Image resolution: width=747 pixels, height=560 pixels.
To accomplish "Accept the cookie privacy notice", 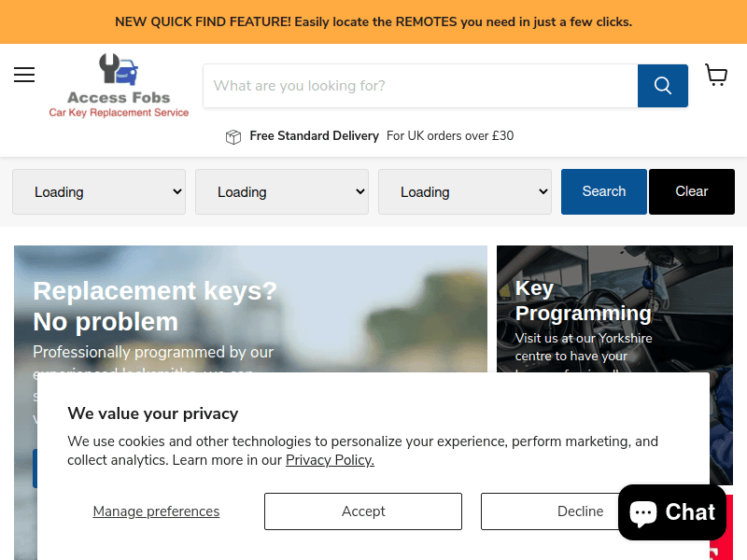I will click(x=363, y=511).
